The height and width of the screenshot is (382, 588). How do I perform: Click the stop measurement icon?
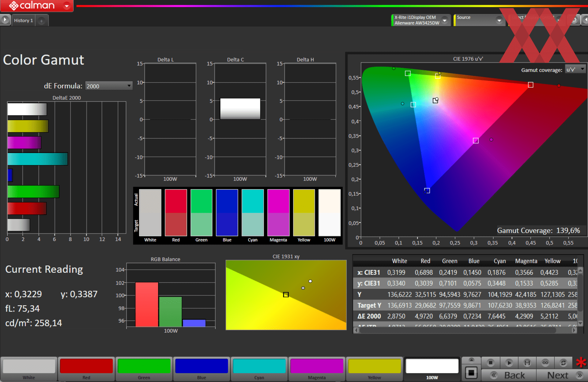tap(490, 363)
